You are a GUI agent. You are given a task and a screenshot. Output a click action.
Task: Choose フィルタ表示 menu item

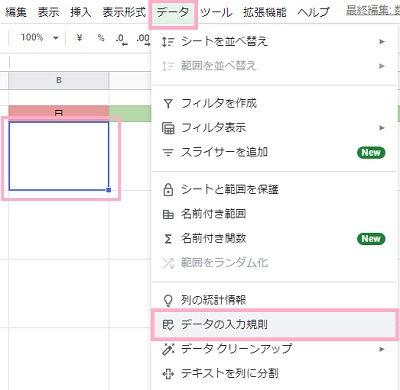coord(274,128)
